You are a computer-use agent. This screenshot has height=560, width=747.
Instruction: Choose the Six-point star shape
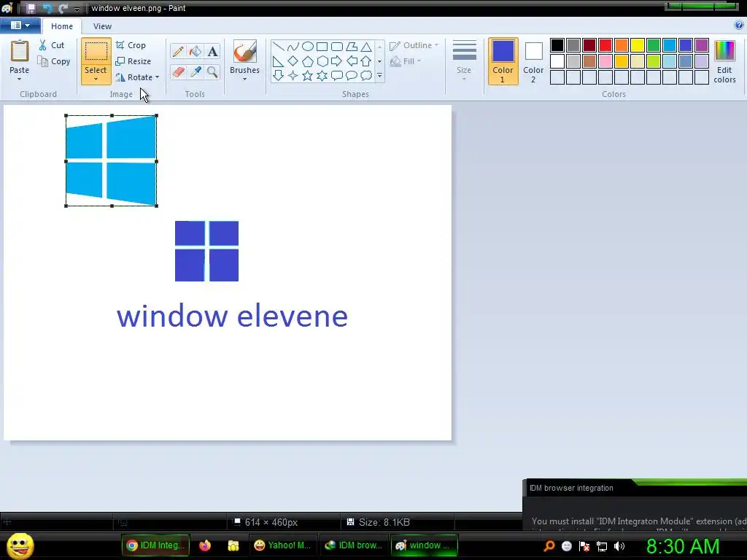tap(322, 75)
